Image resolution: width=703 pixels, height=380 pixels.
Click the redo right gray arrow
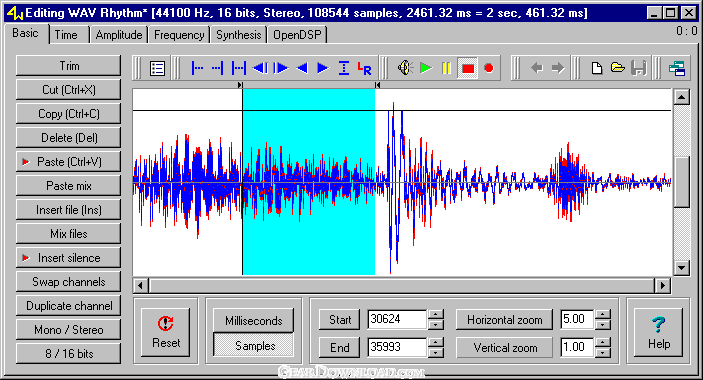(x=558, y=68)
